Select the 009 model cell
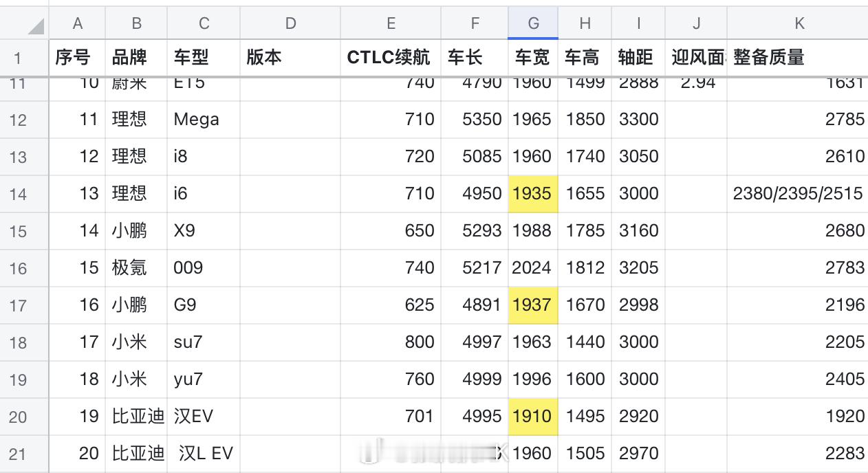868x473 pixels. [x=204, y=268]
